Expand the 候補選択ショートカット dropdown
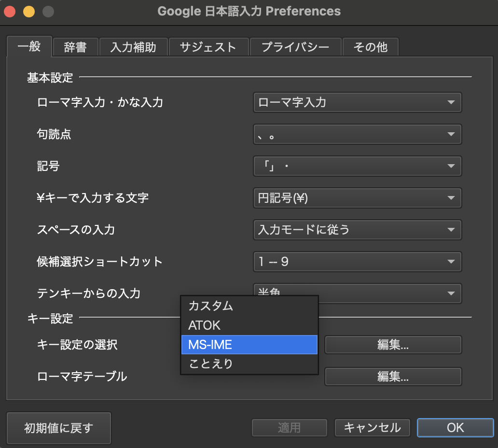 357,262
